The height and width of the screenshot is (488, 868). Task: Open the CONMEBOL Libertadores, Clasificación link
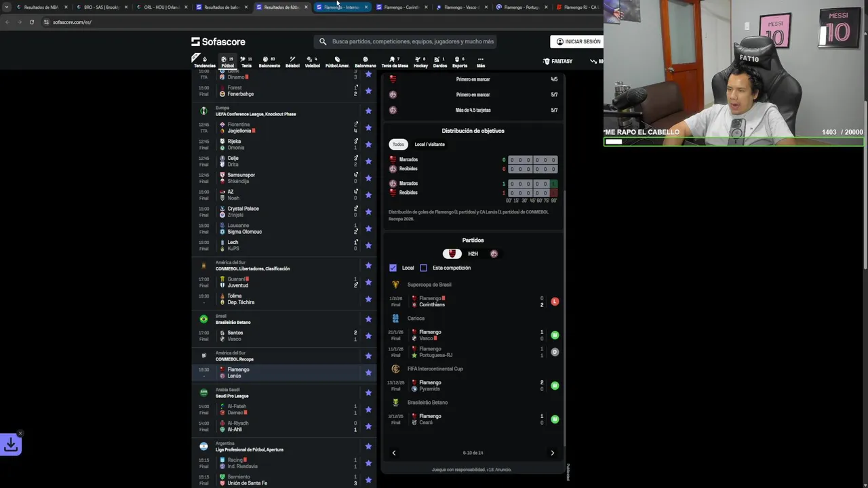coord(252,268)
